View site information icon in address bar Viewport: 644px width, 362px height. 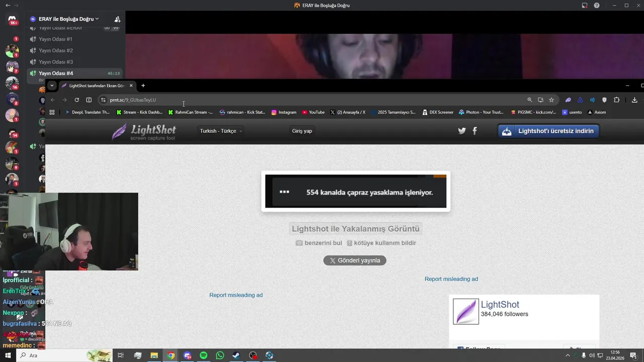[x=103, y=100]
